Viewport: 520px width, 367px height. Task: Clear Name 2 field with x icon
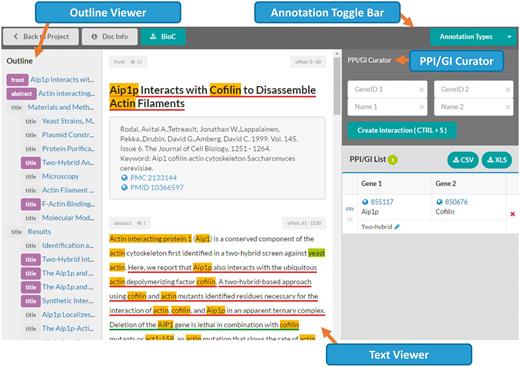(x=508, y=107)
